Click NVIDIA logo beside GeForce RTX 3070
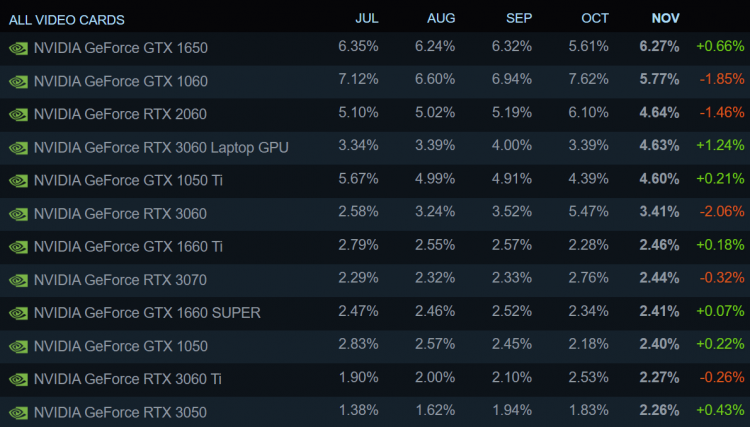Screen dimensions: 750x427 point(18,279)
